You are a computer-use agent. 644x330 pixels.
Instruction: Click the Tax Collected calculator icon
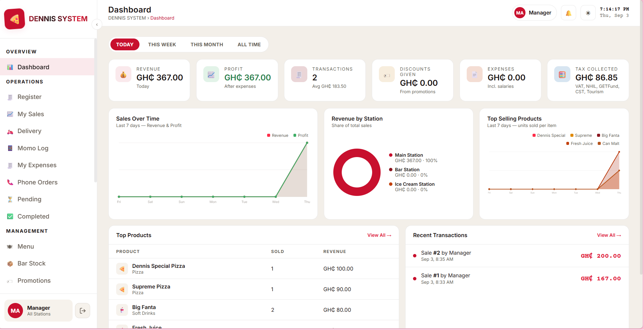pyautogui.click(x=562, y=74)
